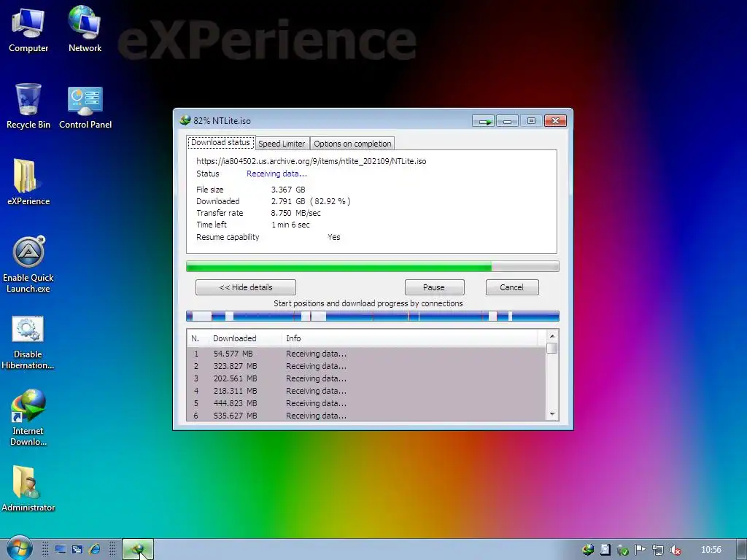Open the Recycle Bin icon

click(x=28, y=106)
